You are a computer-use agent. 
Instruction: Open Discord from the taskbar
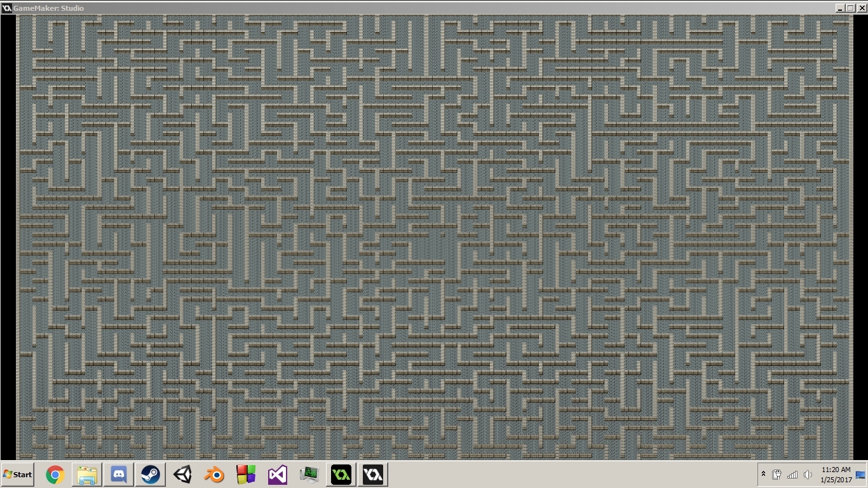[x=118, y=474]
